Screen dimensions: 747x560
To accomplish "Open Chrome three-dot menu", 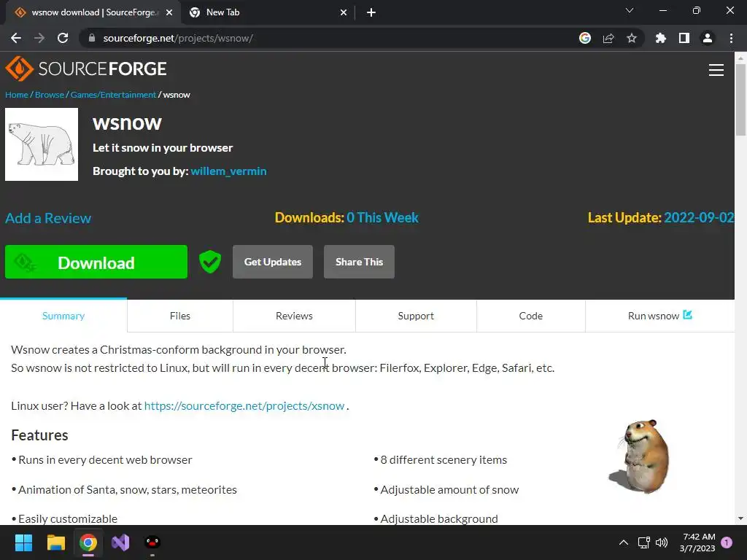I will point(731,38).
